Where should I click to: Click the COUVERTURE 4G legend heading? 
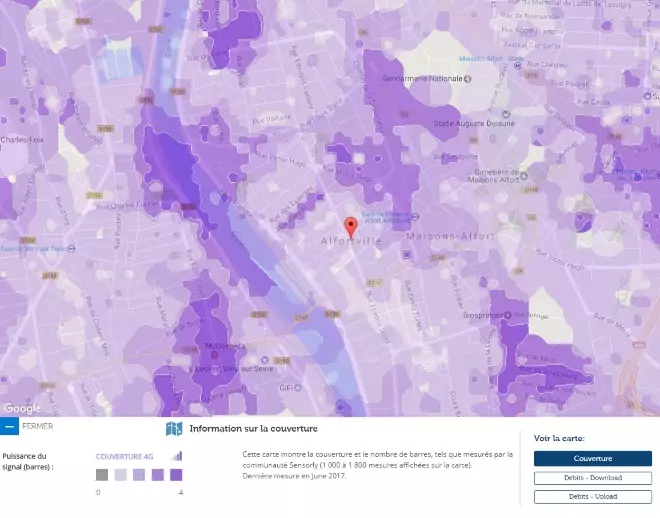pyautogui.click(x=125, y=457)
